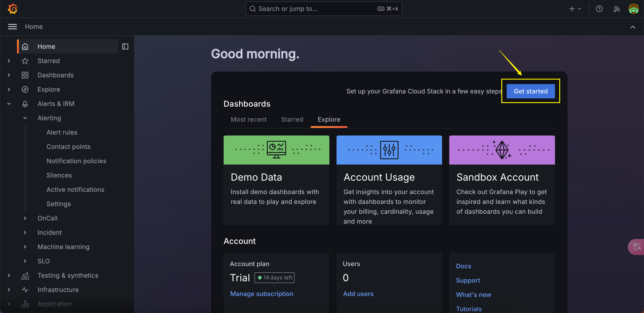Image resolution: width=644 pixels, height=313 pixels.
Task: Select OnCall menu item
Action: coord(47,218)
